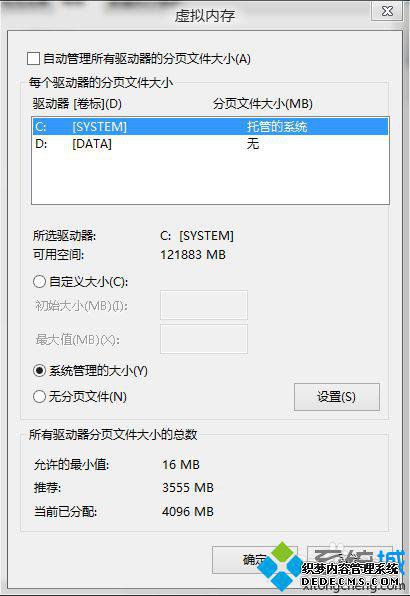Close the 虚拟内存 dialog with X
Viewport: 410px width, 596px height.
[387, 11]
